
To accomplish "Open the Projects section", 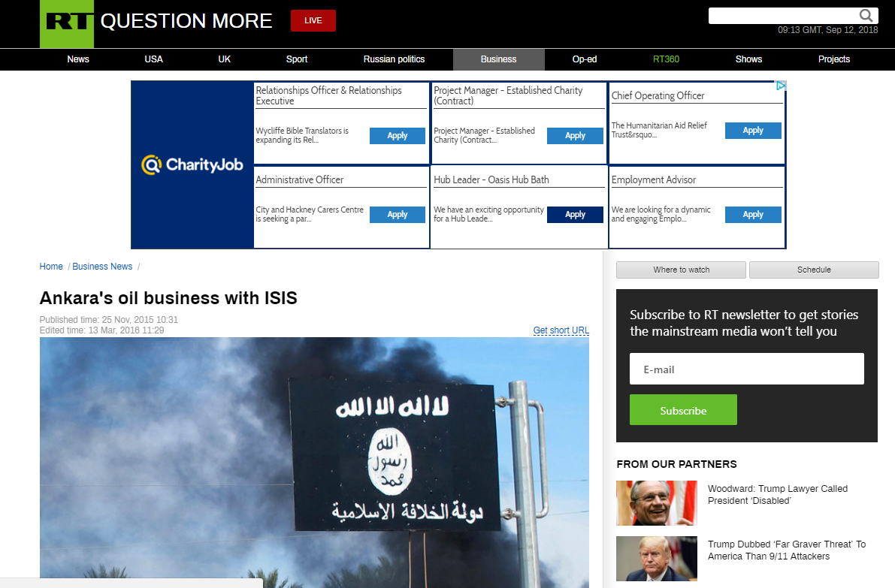I will pyautogui.click(x=834, y=59).
